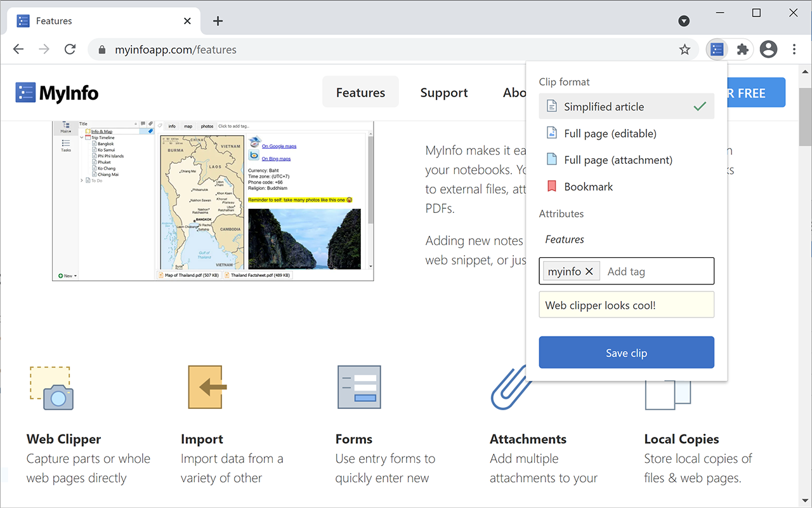Choose Full page (attachment) clip format
812x508 pixels.
pyautogui.click(x=617, y=159)
